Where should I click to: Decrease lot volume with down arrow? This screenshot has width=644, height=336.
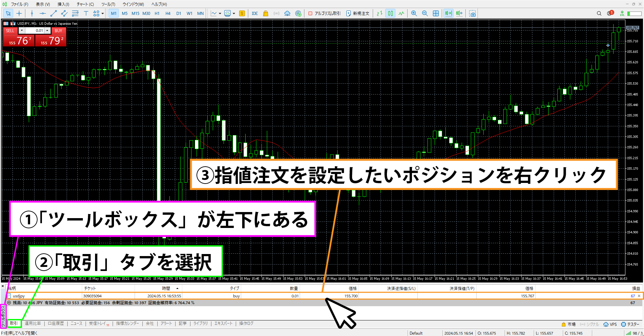click(22, 30)
